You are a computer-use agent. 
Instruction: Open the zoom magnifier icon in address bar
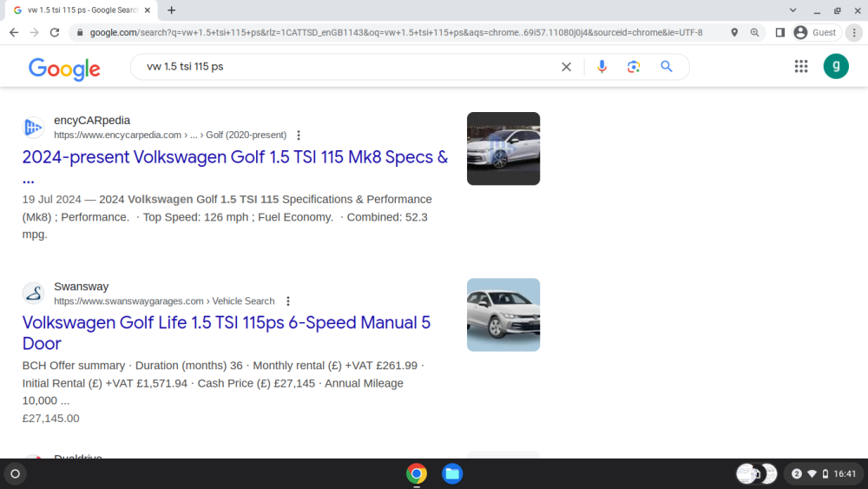[754, 33]
